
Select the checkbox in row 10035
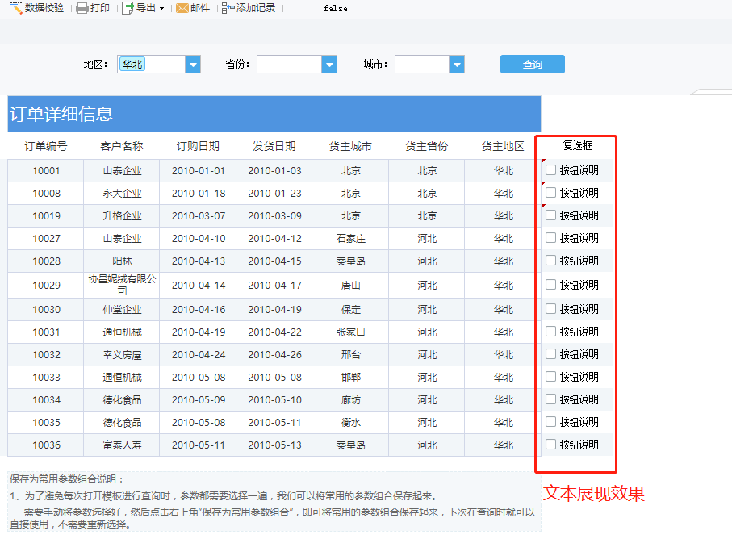click(551, 421)
